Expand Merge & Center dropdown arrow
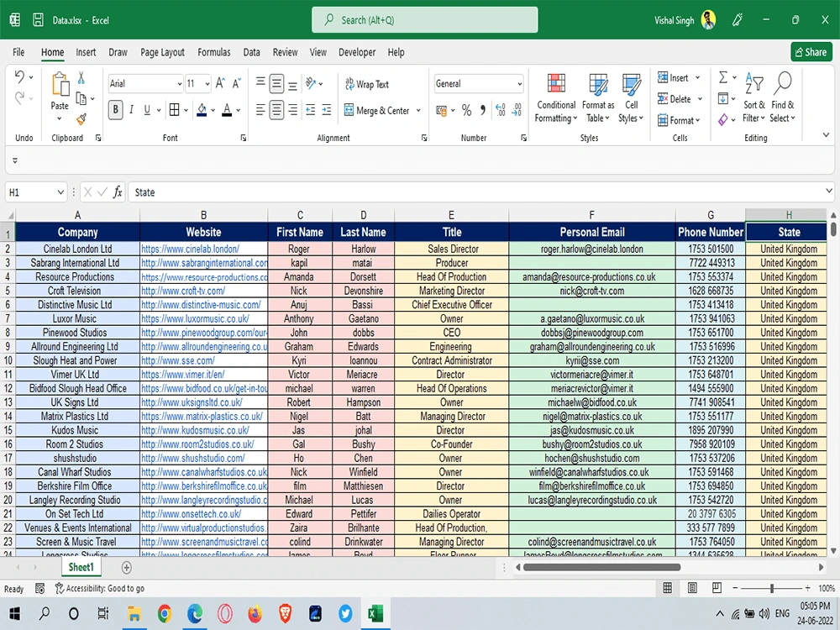 [418, 110]
